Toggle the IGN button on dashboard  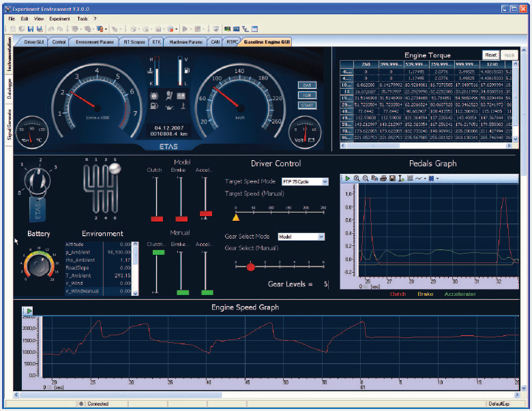[307, 95]
